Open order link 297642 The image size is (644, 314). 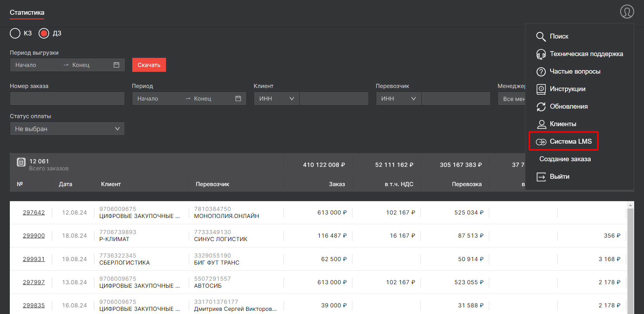click(34, 212)
